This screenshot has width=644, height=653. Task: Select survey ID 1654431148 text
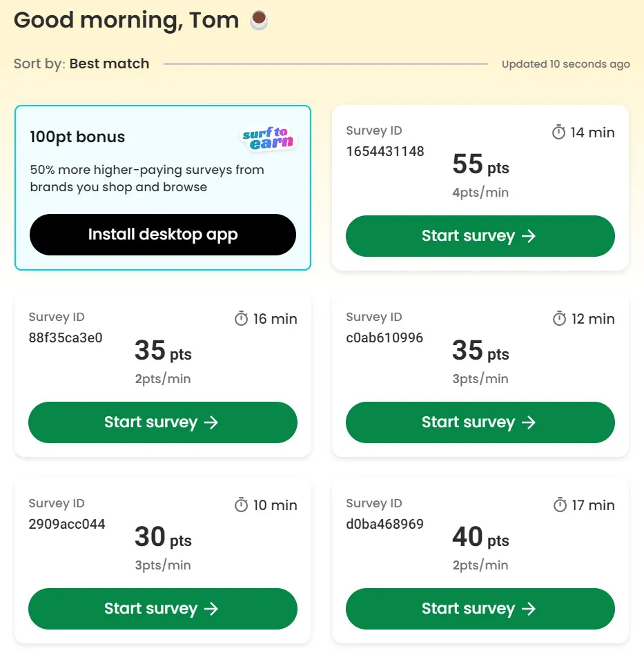385,151
